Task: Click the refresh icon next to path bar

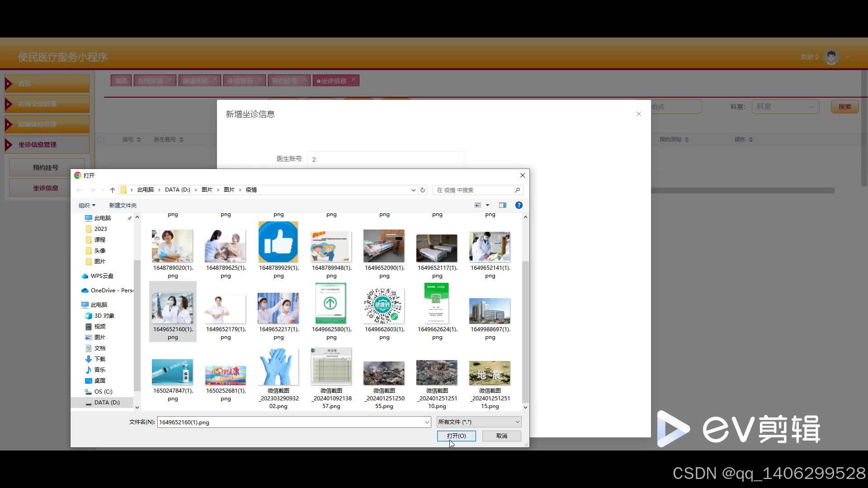Action: click(423, 190)
